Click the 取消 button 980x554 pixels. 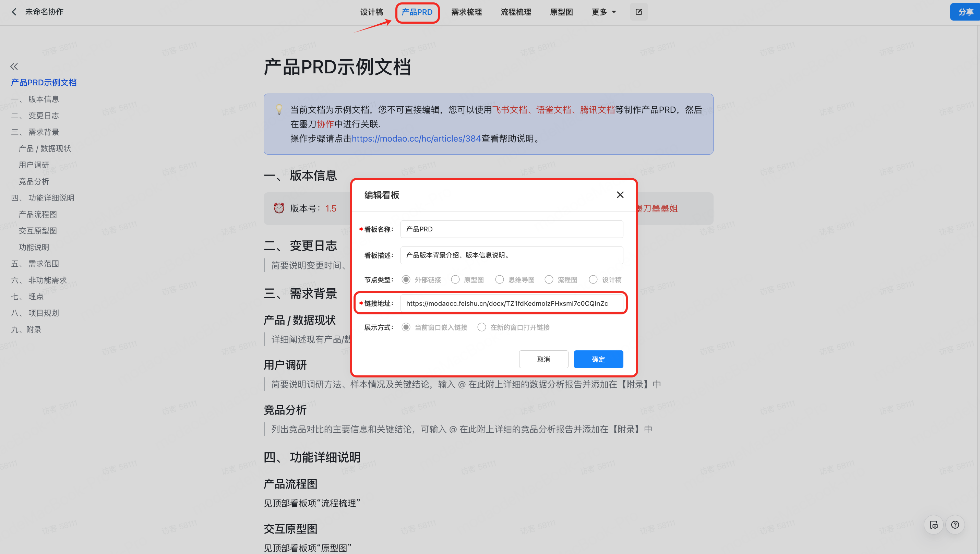click(543, 359)
